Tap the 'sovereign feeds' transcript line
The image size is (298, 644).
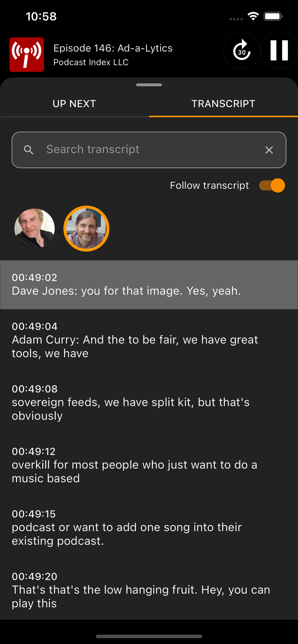pyautogui.click(x=149, y=402)
